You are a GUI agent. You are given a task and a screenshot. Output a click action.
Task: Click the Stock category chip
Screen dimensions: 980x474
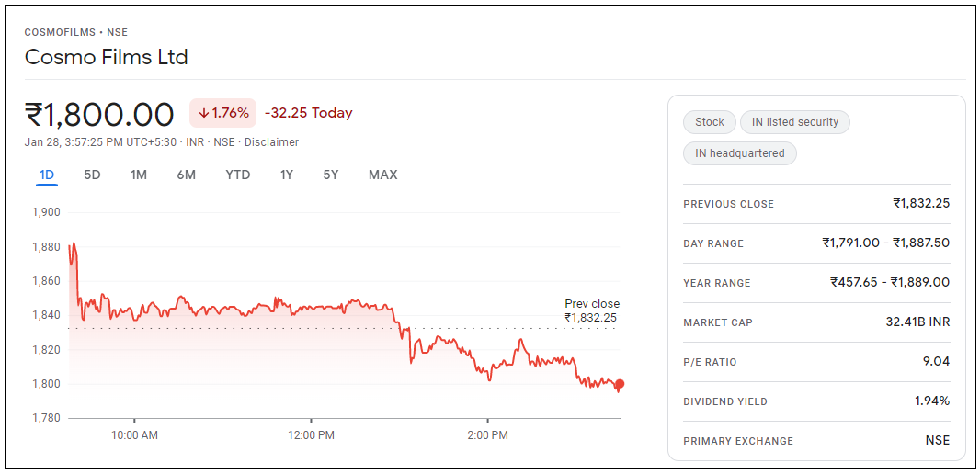coord(710,122)
